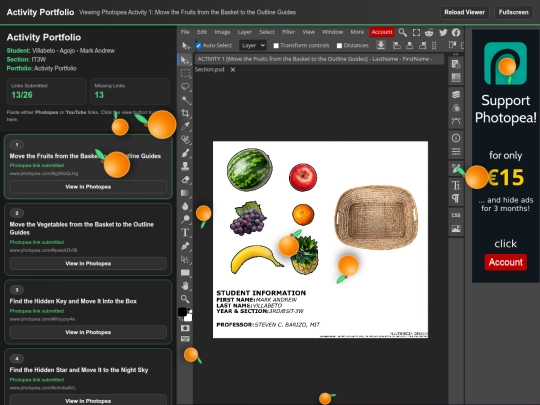Image resolution: width=540 pixels, height=405 pixels.
Task: Click the download export icon in options bar
Action: pos(381,45)
